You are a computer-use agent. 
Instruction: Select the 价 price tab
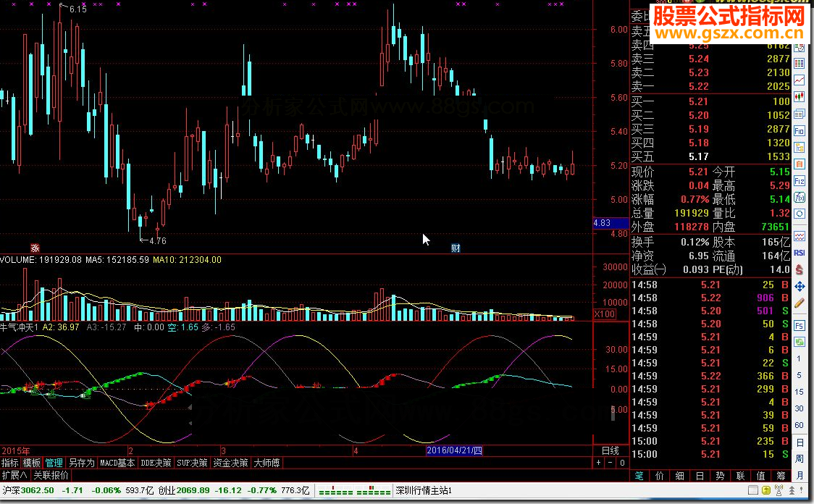pyautogui.click(x=659, y=476)
